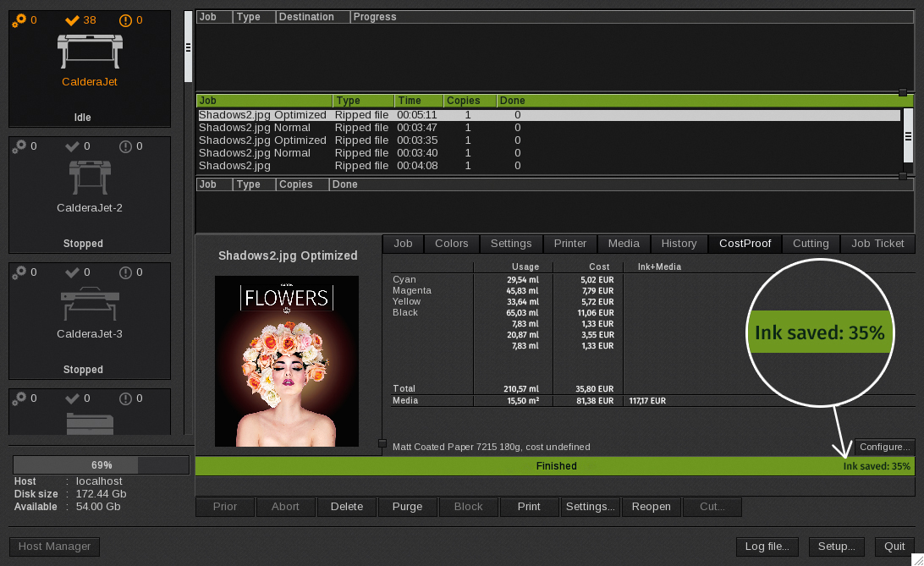Image resolution: width=924 pixels, height=566 pixels.
Task: Click pane splitter handle below Job list
Action: (x=903, y=176)
